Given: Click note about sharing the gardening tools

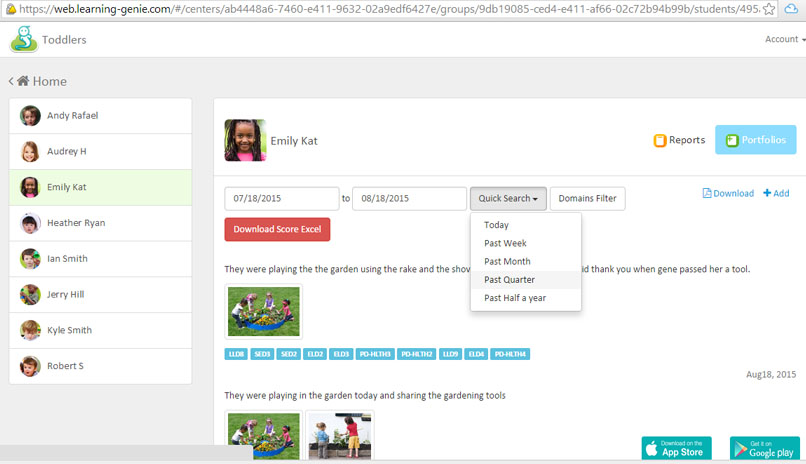Looking at the screenshot, I should [x=365, y=396].
